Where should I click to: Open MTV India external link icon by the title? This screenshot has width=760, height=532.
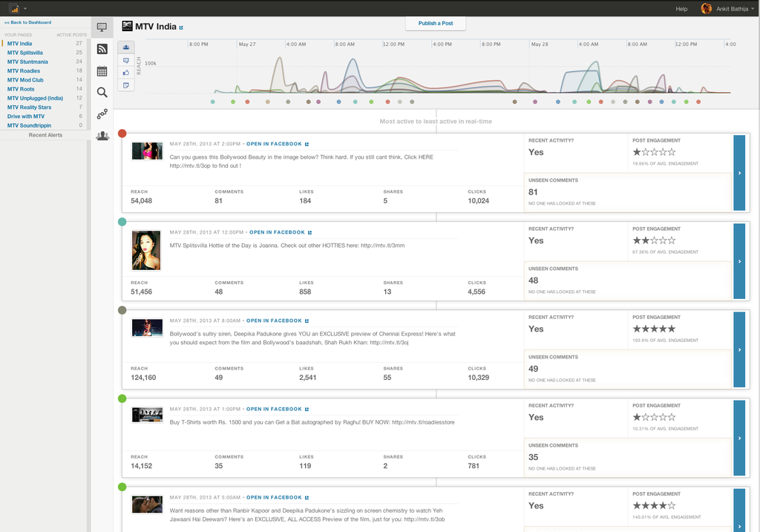coord(181,27)
